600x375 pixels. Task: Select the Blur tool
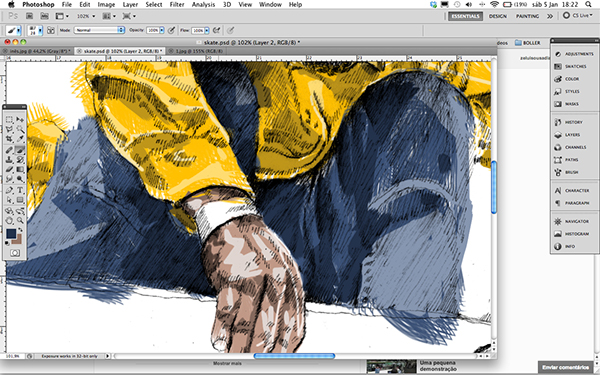[x=9, y=179]
